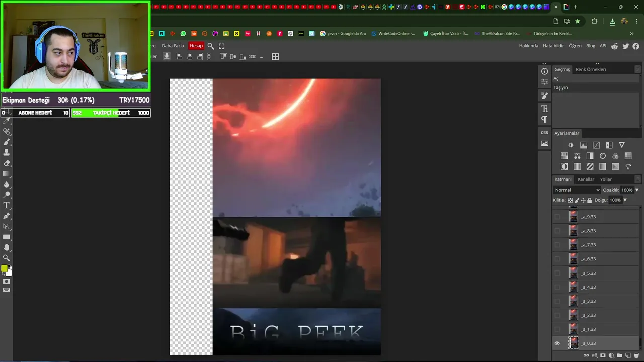
Task: Click the download/export arrow in options bar
Action: click(167, 56)
